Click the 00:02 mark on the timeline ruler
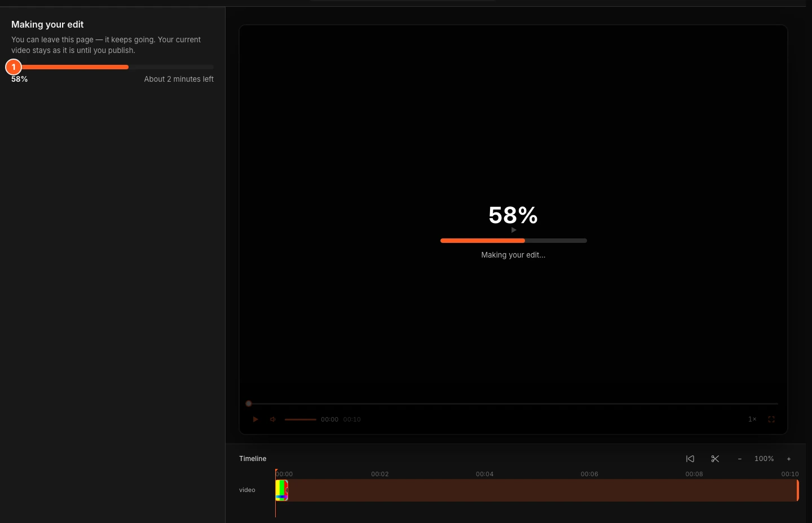Screen dimensions: 812x523 380,474
